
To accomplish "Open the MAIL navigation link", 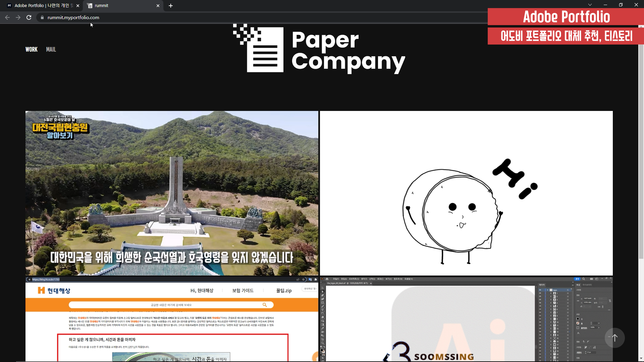I will click(51, 49).
